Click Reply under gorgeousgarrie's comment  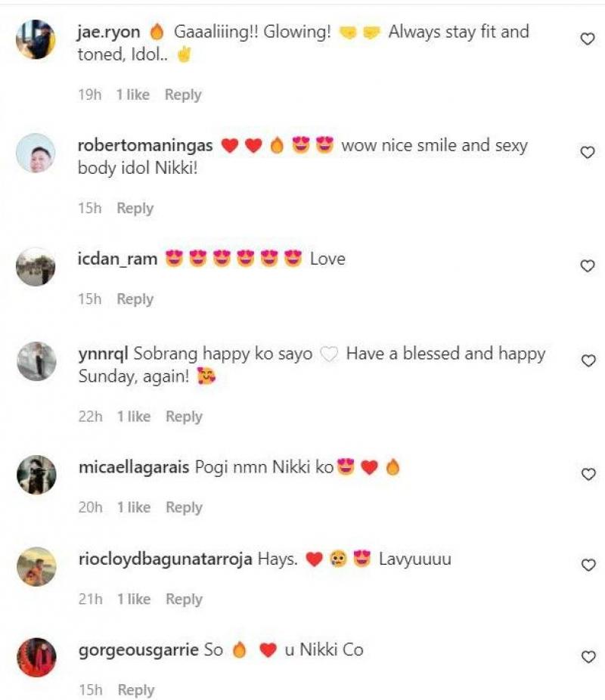[x=138, y=689]
